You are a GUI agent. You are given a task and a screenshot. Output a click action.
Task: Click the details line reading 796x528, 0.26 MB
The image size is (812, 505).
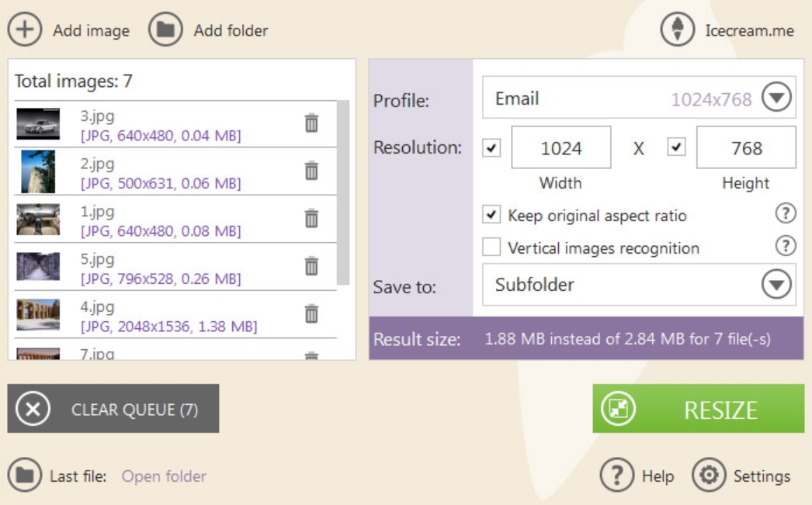(x=161, y=279)
